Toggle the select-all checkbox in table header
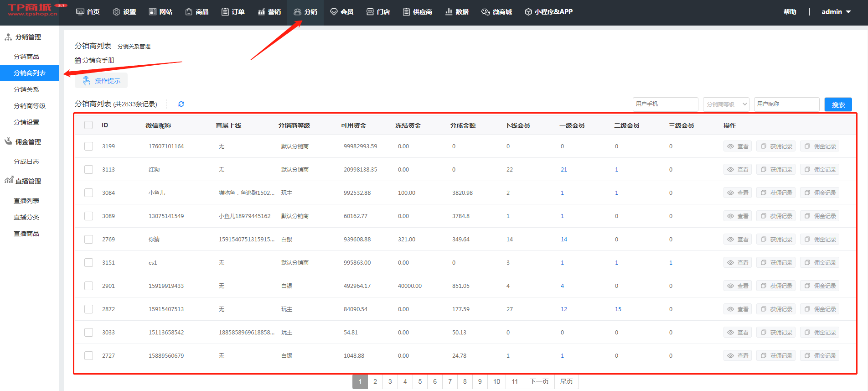 click(x=88, y=125)
